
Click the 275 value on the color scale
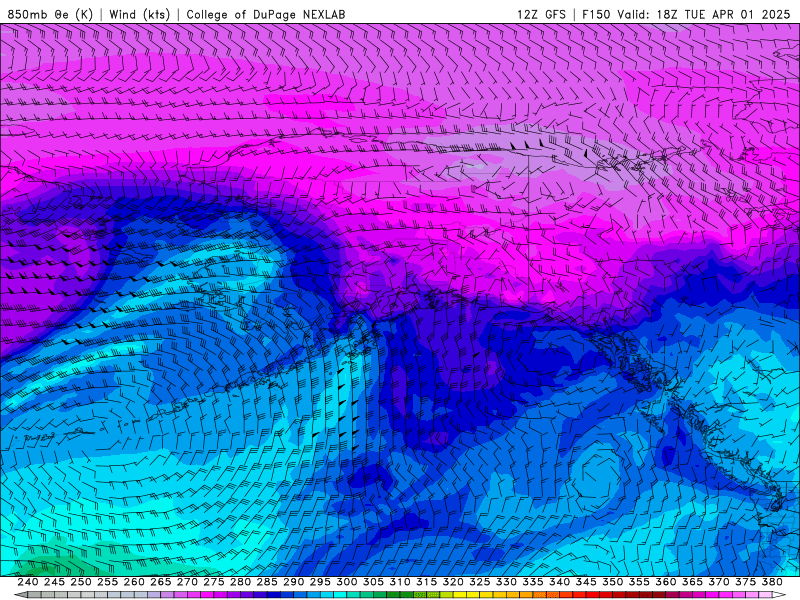(214, 582)
